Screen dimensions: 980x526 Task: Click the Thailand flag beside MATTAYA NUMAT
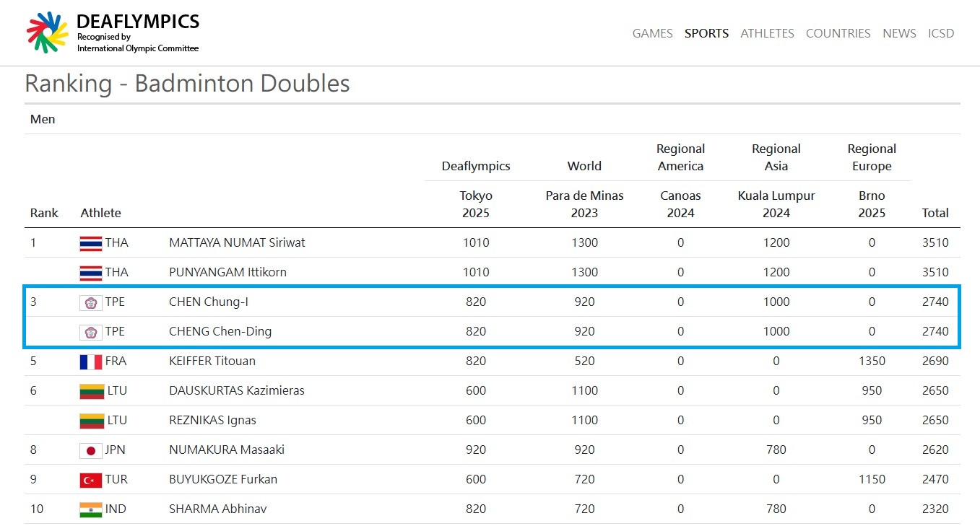90,243
